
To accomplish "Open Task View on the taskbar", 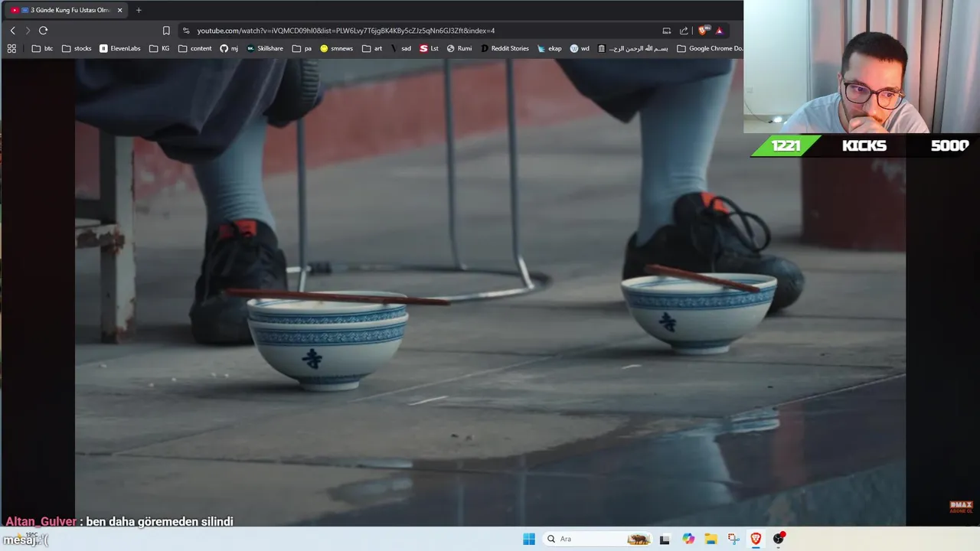I will (665, 539).
